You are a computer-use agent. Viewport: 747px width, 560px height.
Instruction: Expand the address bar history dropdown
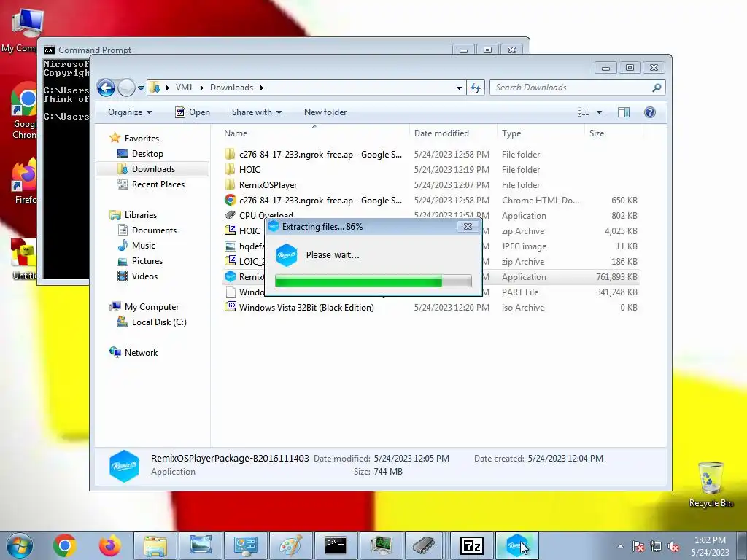[459, 87]
